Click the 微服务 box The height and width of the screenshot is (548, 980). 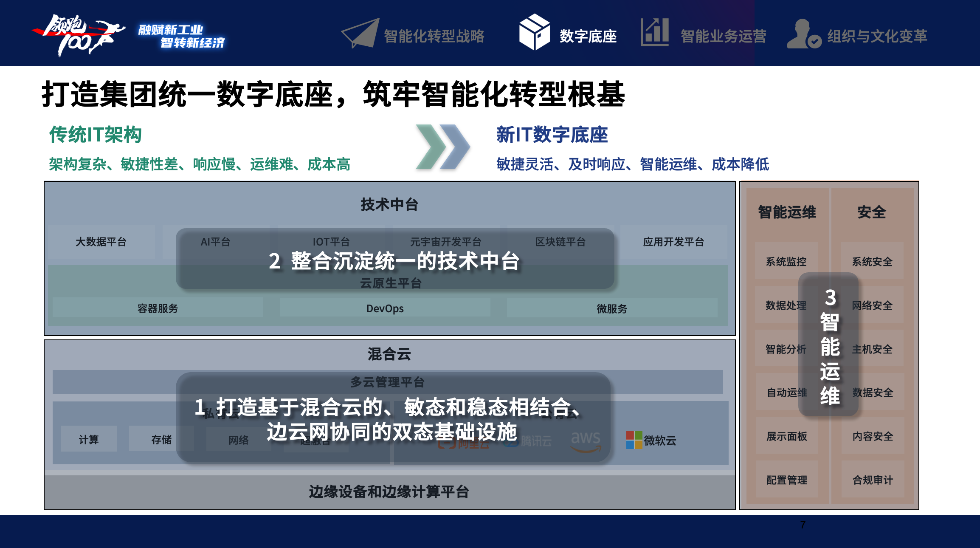point(612,308)
